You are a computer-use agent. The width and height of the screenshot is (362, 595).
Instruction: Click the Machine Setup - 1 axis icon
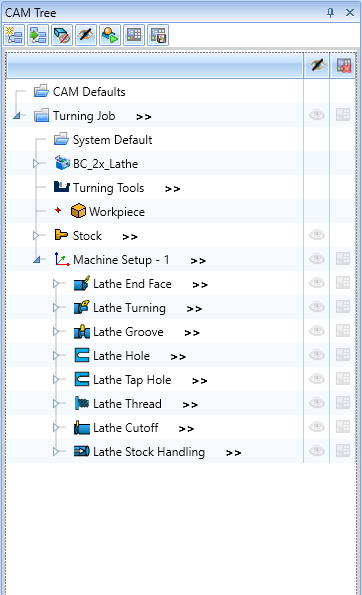62,259
